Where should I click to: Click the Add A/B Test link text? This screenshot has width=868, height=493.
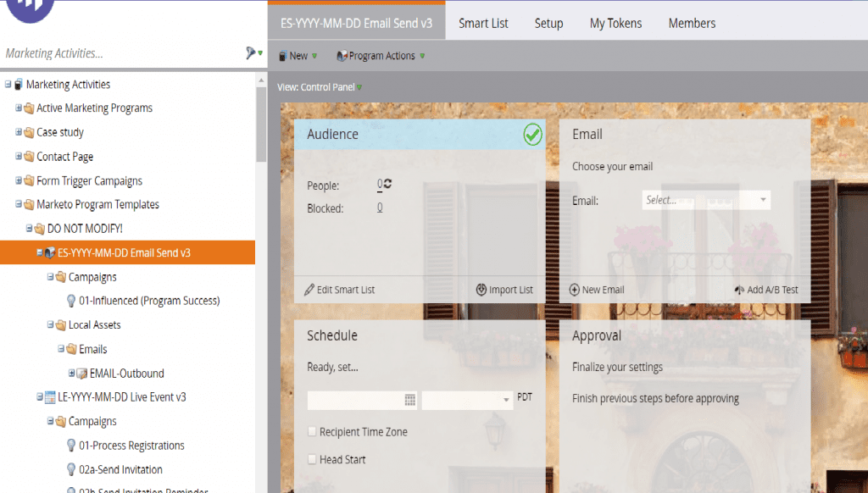(x=772, y=290)
